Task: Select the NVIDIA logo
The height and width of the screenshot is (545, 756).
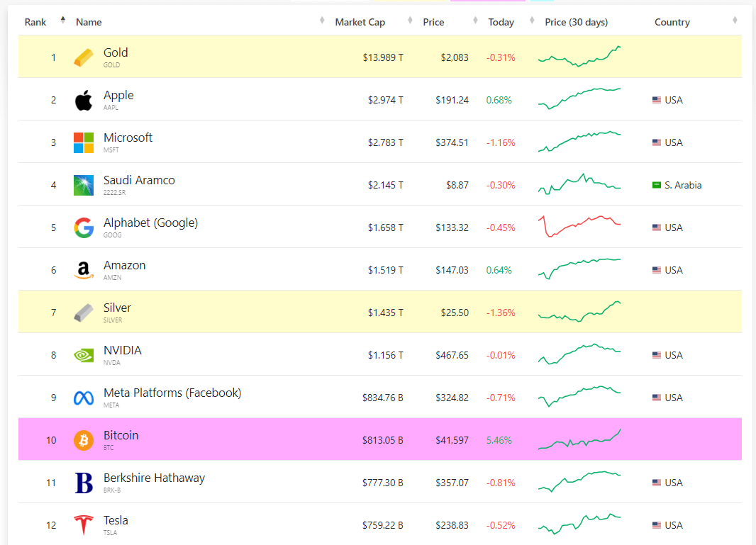Action: coord(83,354)
